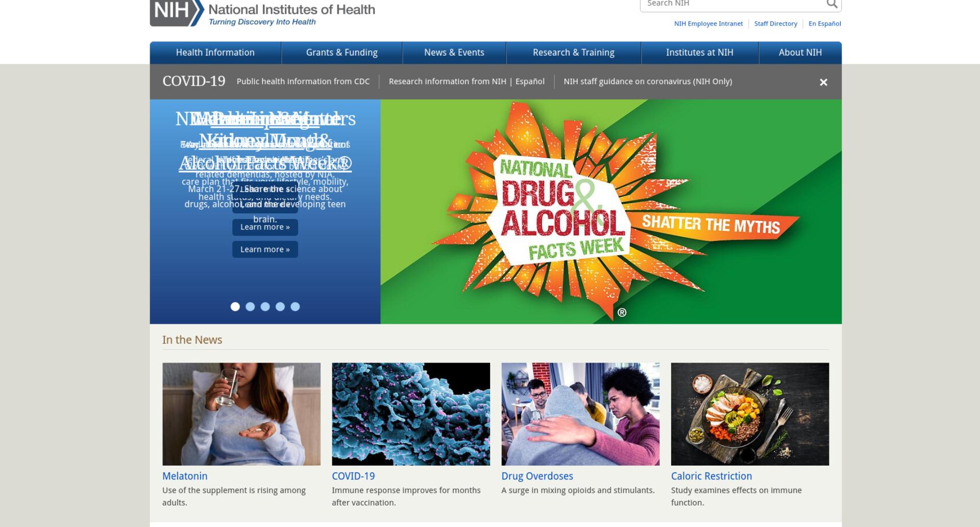Screen dimensions: 980x527
Task: Click the Drug & Alcohol Facts Week banner
Action: (x=611, y=211)
